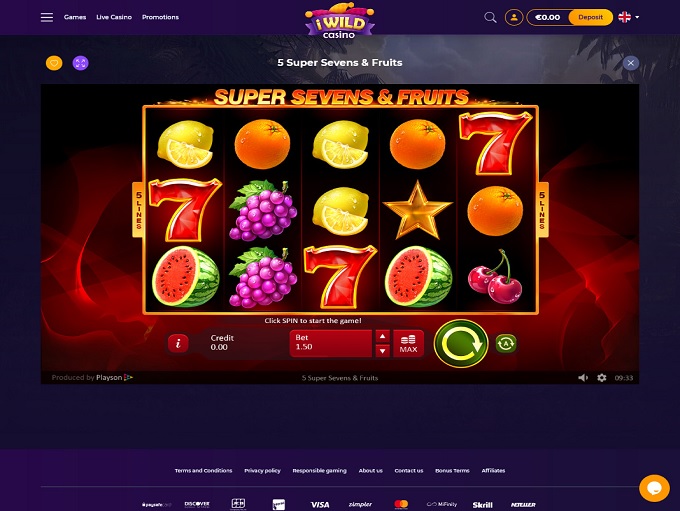Open the live chat bubble
Image resolution: width=680 pixels, height=511 pixels.
click(654, 488)
